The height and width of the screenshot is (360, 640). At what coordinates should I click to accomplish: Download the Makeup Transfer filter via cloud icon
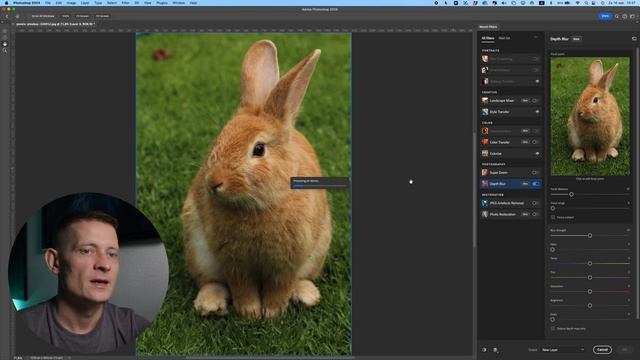(x=537, y=81)
